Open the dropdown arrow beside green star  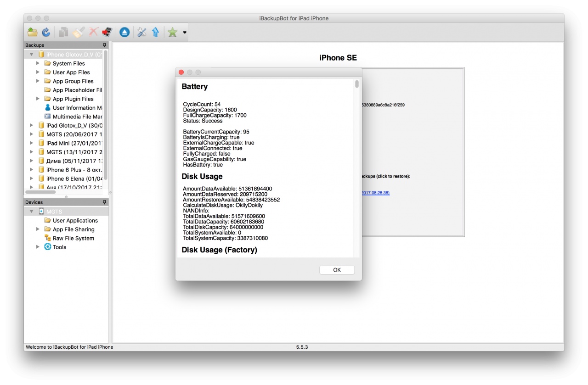click(x=185, y=33)
